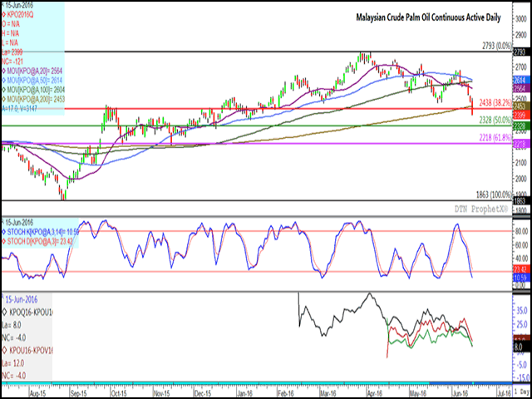532x399 pixels.
Task: Click the diamond marker beside KPO2016Q
Action: (x=4, y=15)
